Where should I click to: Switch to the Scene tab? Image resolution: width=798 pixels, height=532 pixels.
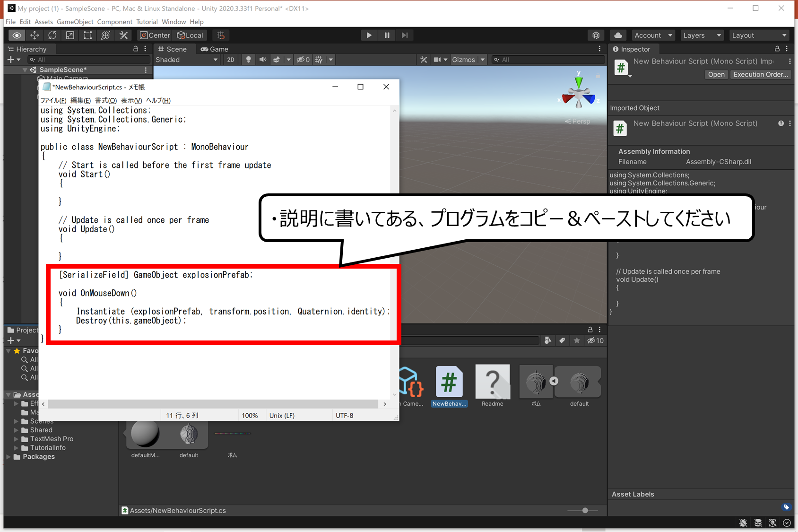click(x=173, y=49)
